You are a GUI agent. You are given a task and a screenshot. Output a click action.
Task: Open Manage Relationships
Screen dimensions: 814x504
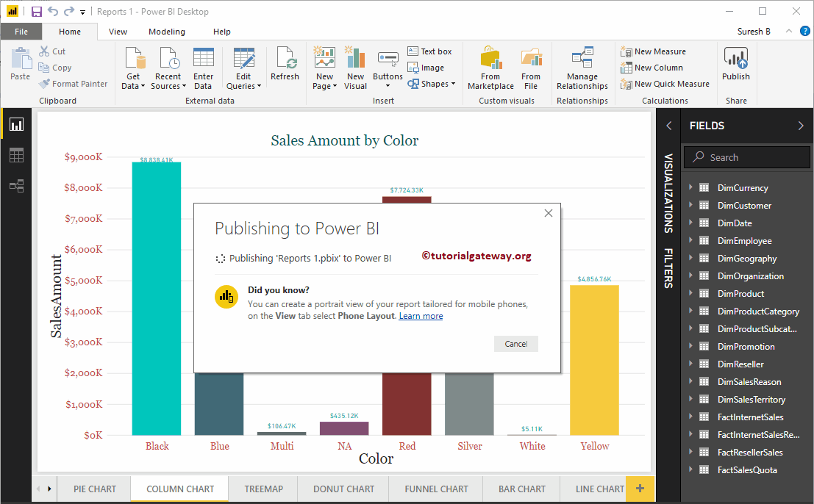coord(582,68)
